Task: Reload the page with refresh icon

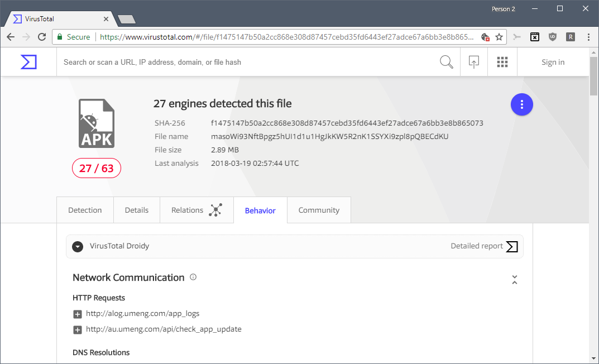Action: tap(42, 37)
